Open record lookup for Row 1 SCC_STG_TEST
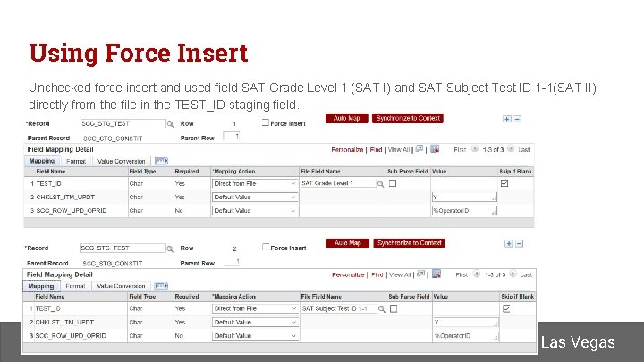This screenshot has width=644, height=362. coord(170,124)
